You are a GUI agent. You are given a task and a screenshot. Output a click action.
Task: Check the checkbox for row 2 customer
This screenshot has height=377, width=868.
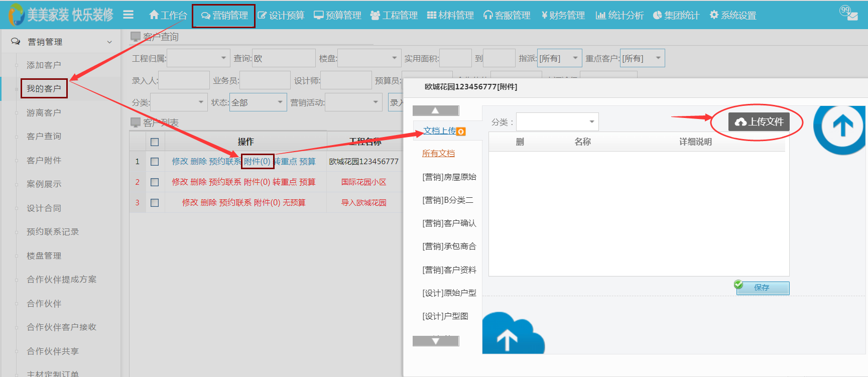pos(155,182)
